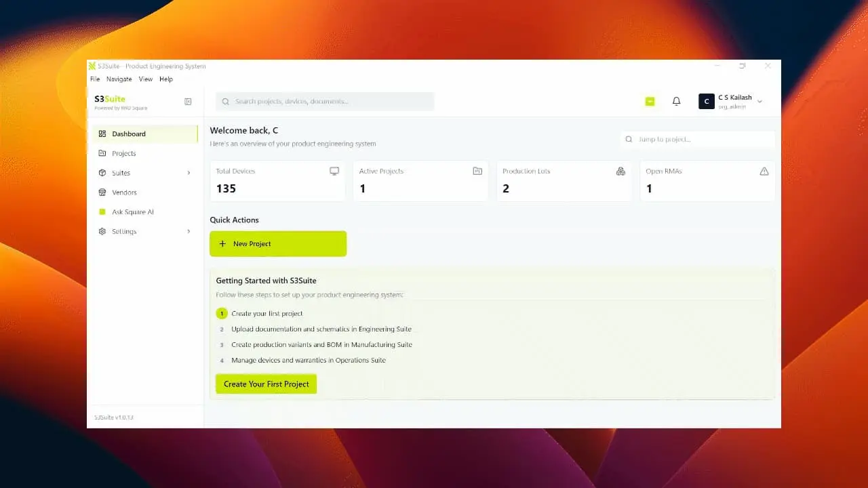Select the Total Devices card showing 135
Image resolution: width=868 pixels, height=488 pixels.
tap(277, 181)
